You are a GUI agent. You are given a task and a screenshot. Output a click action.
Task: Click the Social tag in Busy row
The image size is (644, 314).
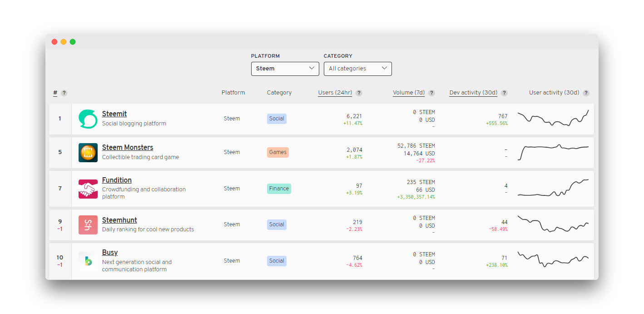277,261
